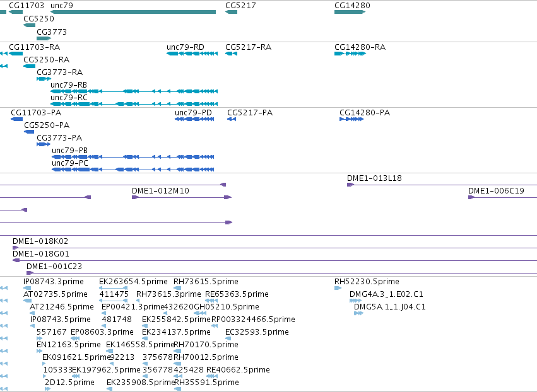This screenshot has height=392, width=537.
Task: Select the CG5250-RA transcript label
Action: point(46,59)
